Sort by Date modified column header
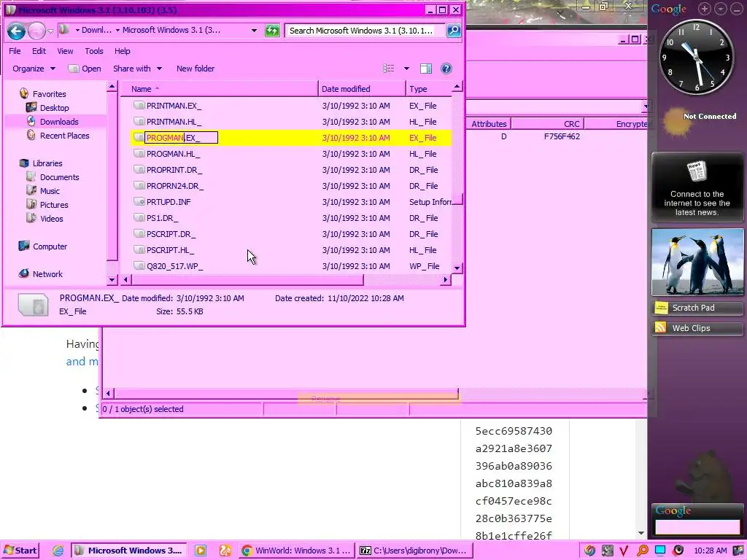Image resolution: width=747 pixels, height=560 pixels. click(x=362, y=88)
